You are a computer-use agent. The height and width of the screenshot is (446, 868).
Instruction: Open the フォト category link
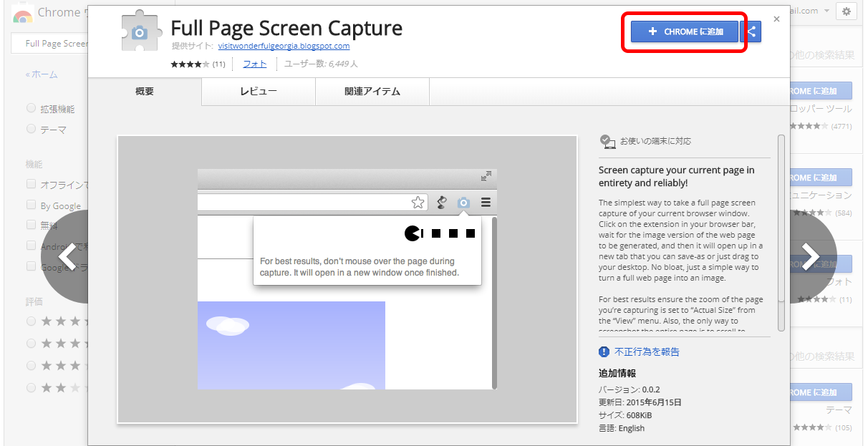(254, 64)
